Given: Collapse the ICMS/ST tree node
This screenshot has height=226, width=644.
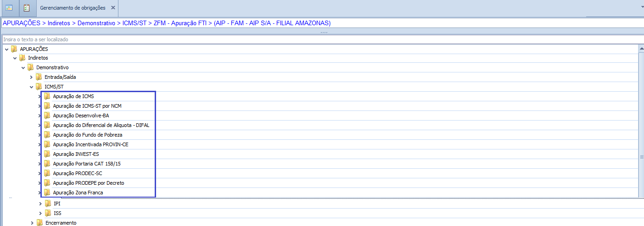Looking at the screenshot, I should point(32,87).
